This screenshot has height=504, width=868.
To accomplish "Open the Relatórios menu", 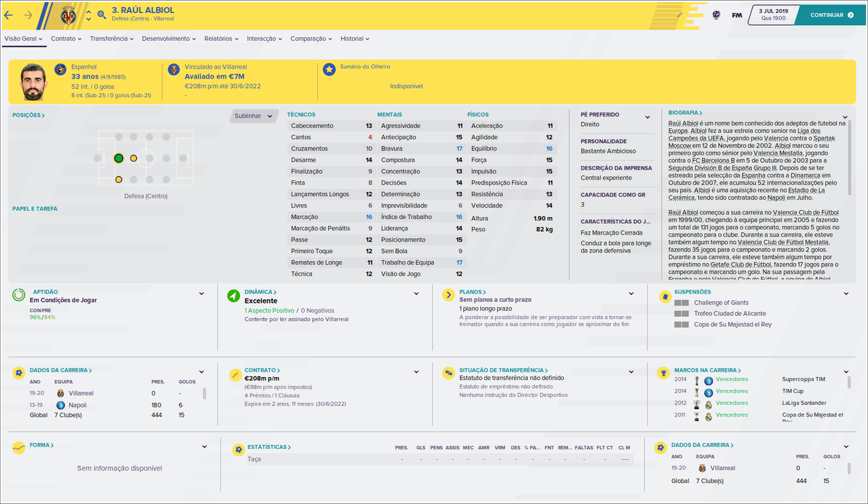I will 221,39.
